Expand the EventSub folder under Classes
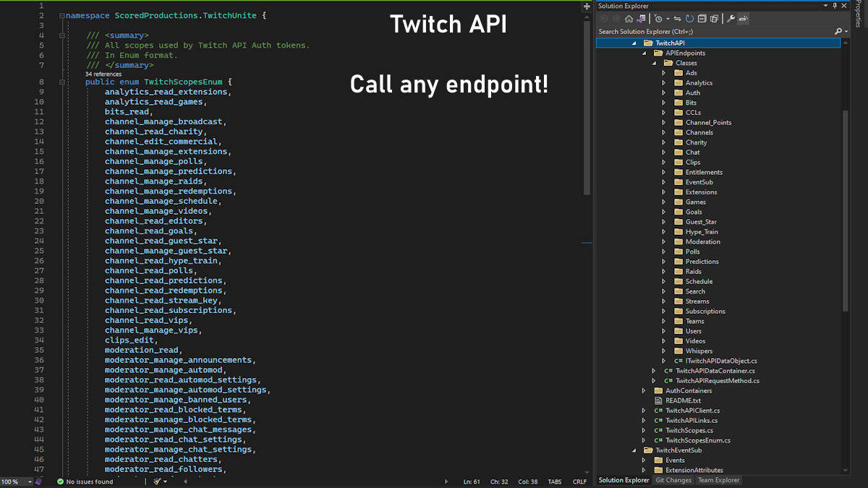868x488 pixels. (x=663, y=182)
